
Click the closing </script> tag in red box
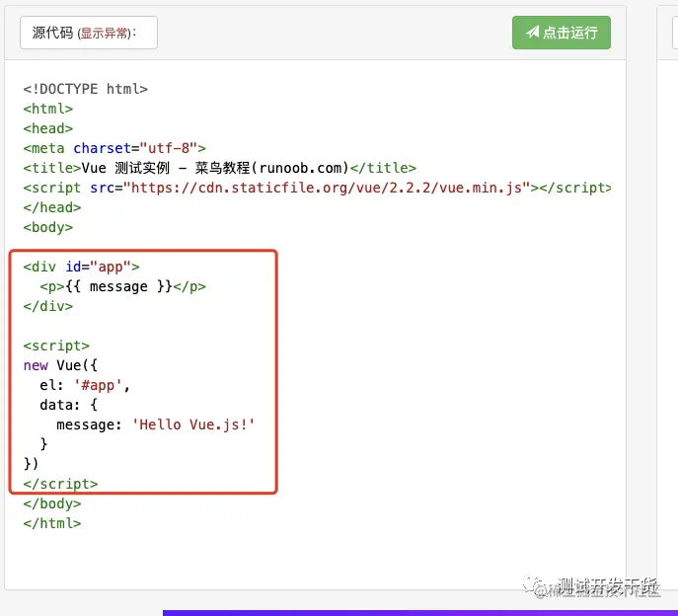click(60, 484)
